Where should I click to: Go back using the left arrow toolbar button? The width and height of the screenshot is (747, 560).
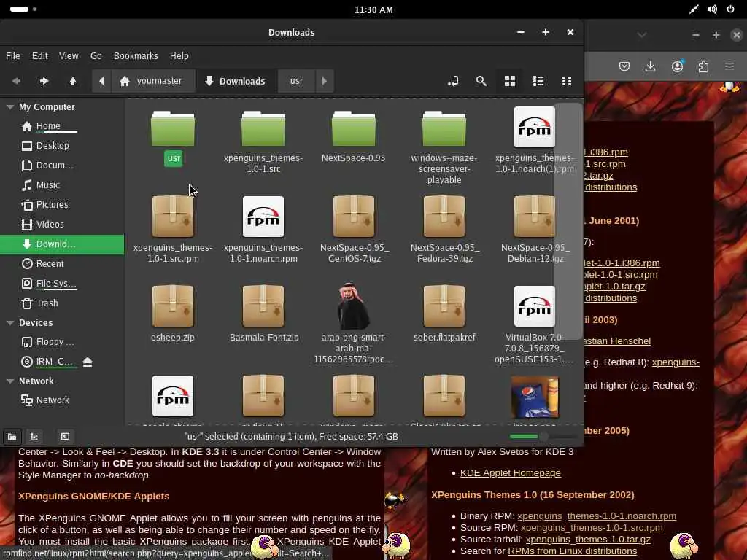click(x=16, y=81)
